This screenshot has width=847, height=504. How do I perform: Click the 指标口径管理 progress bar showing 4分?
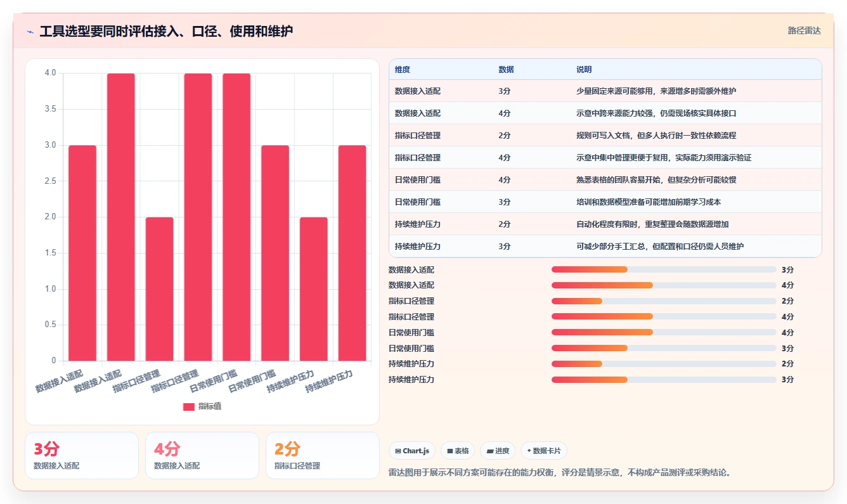[664, 316]
